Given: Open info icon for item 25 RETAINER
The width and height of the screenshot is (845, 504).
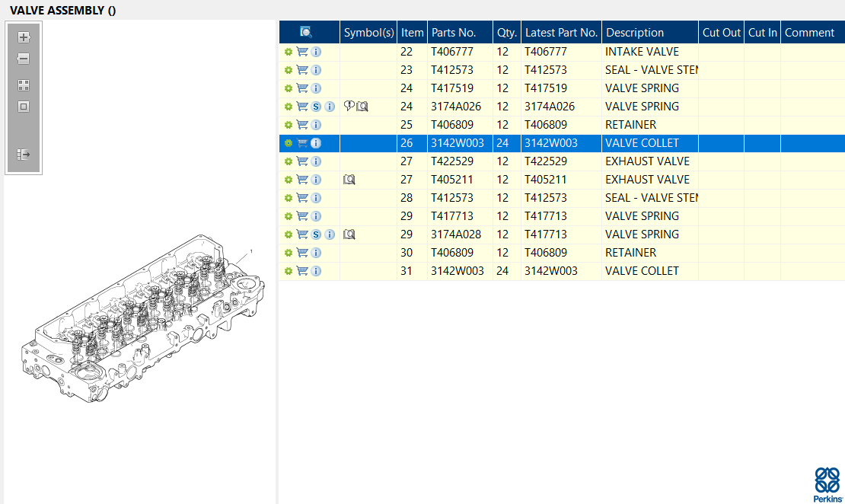Looking at the screenshot, I should [x=316, y=125].
